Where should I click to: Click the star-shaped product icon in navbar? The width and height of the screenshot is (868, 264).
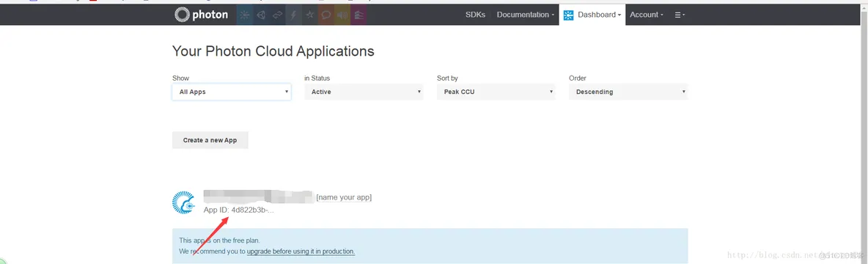pyautogui.click(x=310, y=15)
